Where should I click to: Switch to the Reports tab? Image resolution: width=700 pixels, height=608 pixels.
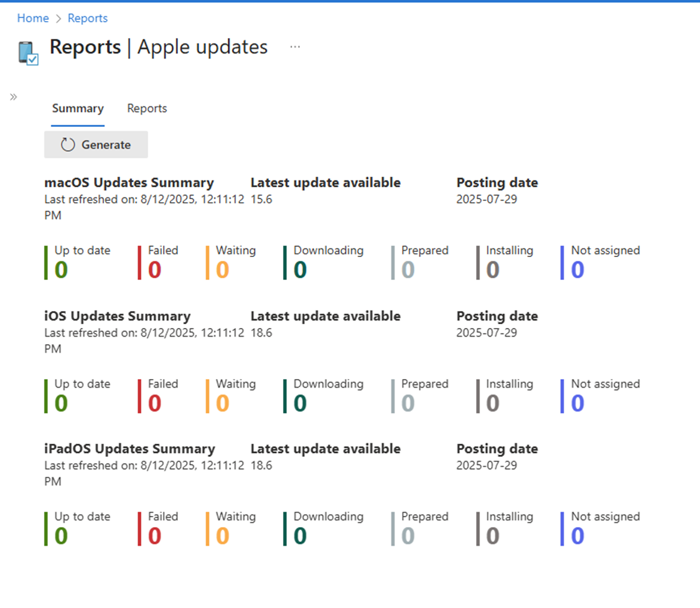pyautogui.click(x=147, y=108)
